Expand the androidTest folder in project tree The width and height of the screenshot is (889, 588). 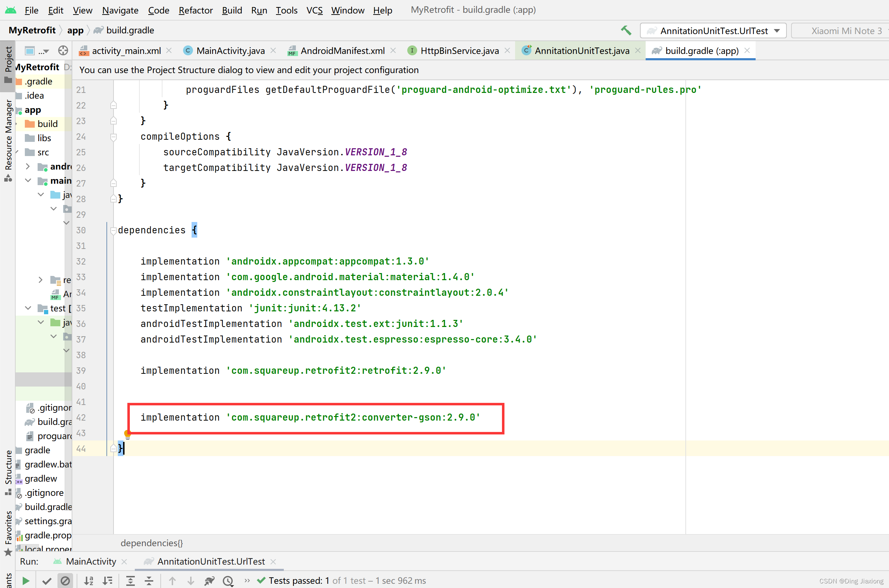28,166
